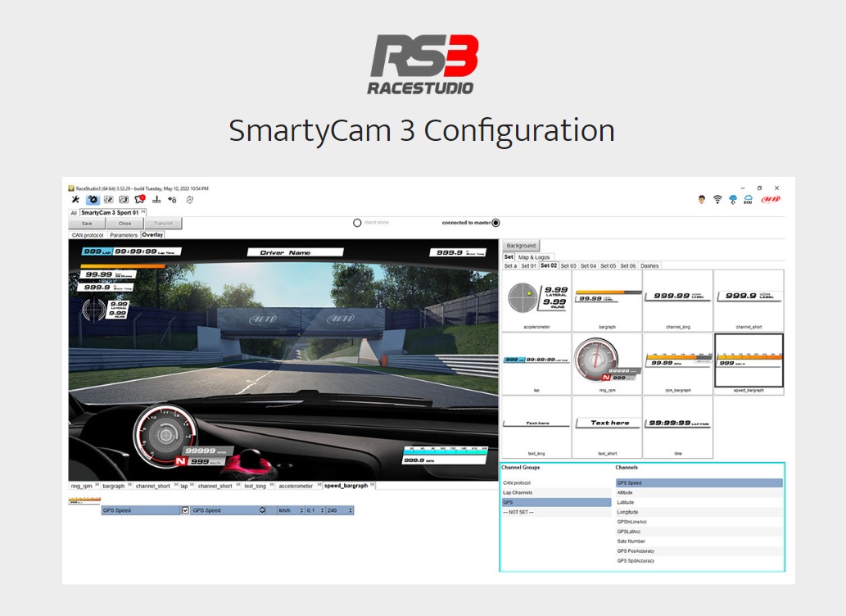The image size is (846, 616).
Task: Remove the text_long overlay tab
Action: click(271, 485)
